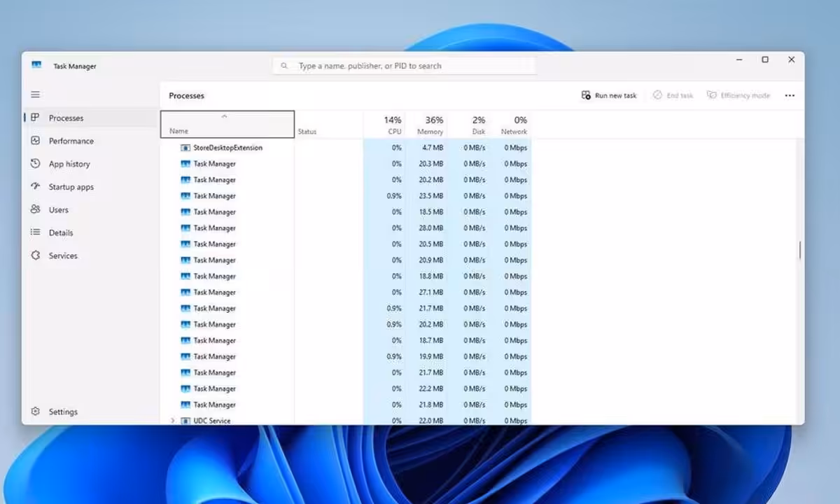Toggle Efficiency mode for the process
Viewport: 840px width, 504px height.
pos(738,95)
